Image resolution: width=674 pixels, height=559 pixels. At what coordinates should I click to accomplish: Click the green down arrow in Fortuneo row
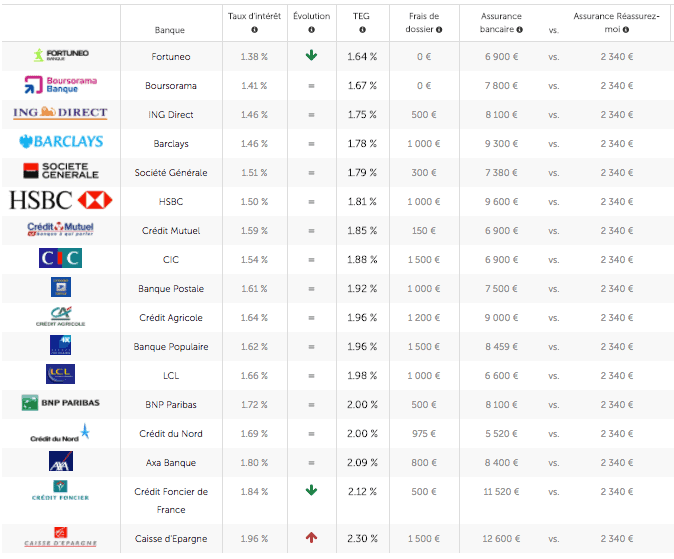click(311, 56)
